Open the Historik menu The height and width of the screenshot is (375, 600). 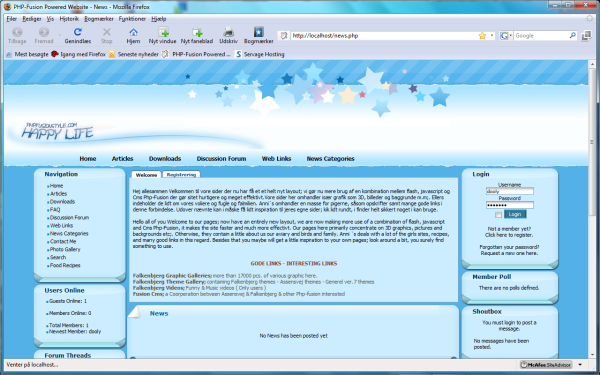coord(69,18)
